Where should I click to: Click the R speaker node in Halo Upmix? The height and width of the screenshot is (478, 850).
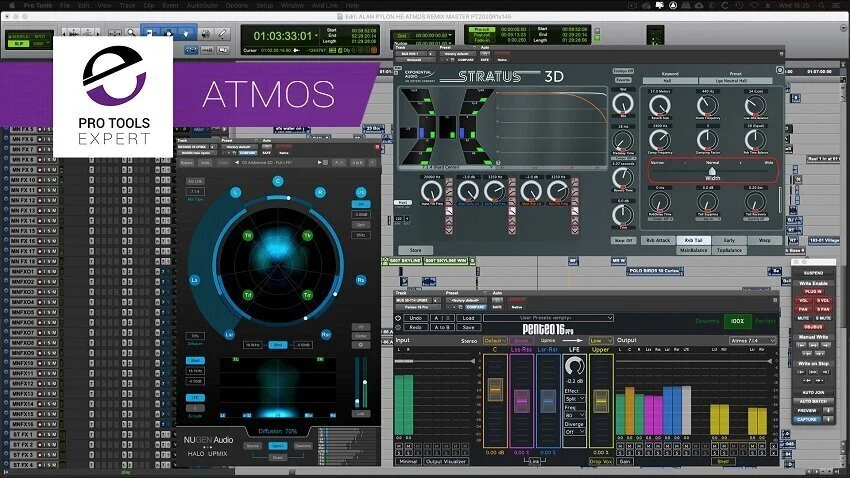tap(320, 192)
